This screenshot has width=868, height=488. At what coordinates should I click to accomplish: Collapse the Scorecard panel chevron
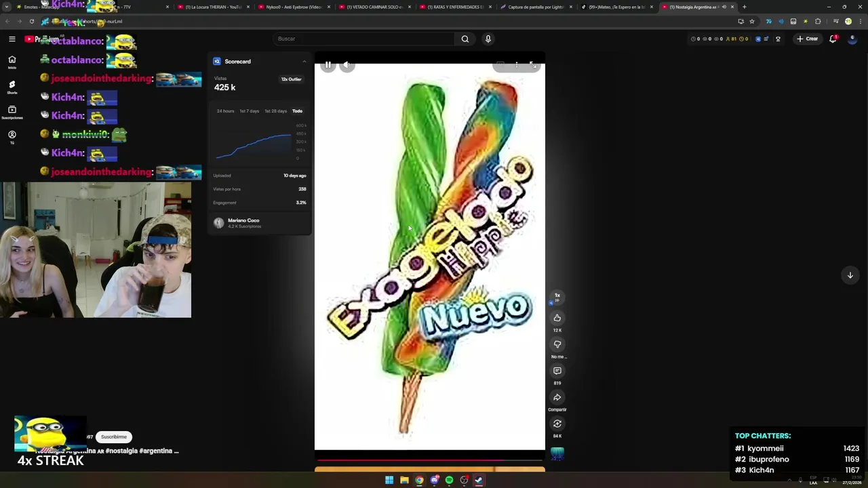tap(304, 62)
